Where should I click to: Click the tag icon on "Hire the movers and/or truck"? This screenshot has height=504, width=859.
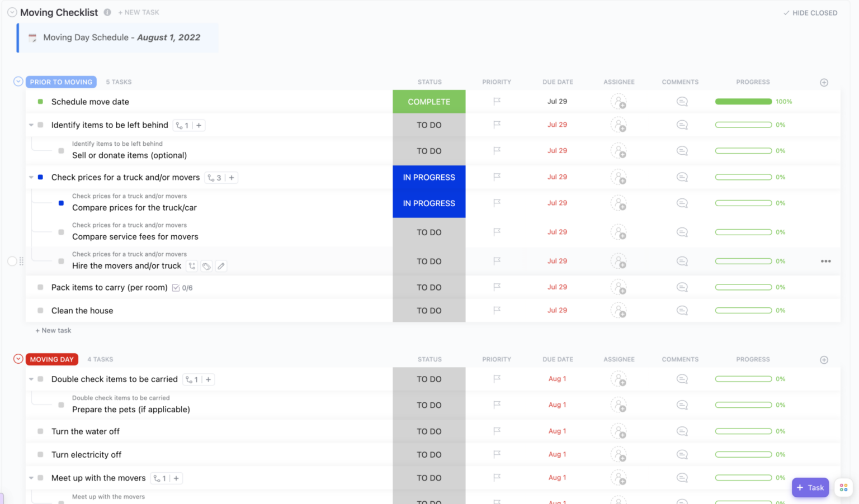point(206,266)
